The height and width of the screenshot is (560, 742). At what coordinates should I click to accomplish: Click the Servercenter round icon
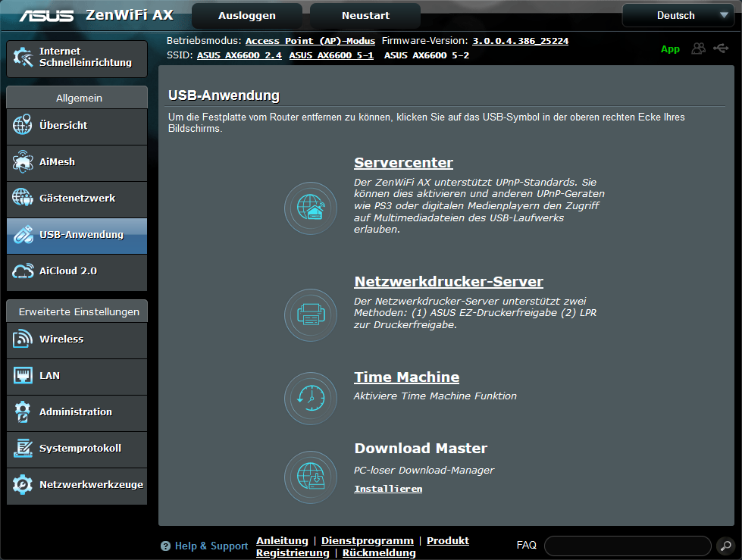click(311, 208)
